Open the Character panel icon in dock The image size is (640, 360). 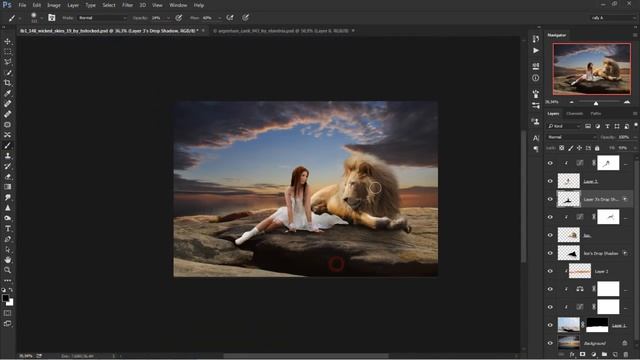tap(536, 138)
